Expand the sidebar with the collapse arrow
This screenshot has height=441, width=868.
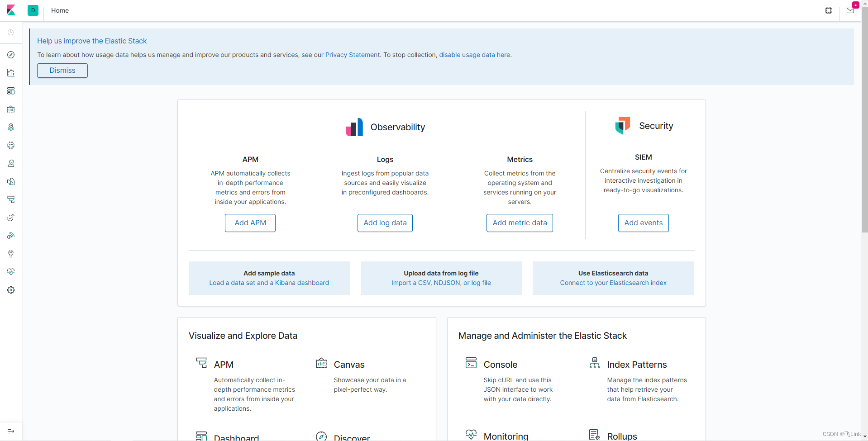[x=11, y=431]
